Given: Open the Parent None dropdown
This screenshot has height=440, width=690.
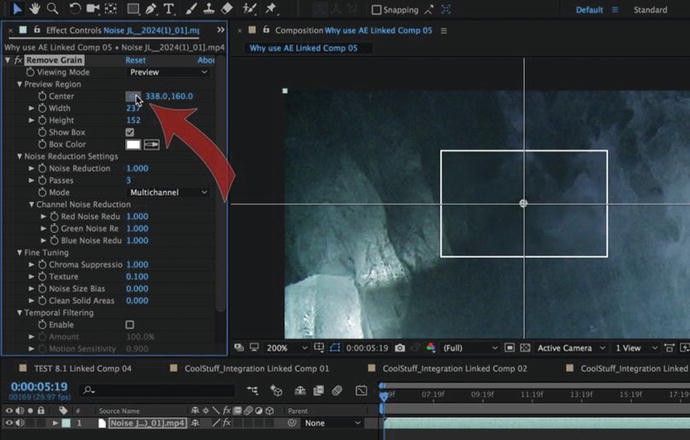Looking at the screenshot, I should point(332,423).
